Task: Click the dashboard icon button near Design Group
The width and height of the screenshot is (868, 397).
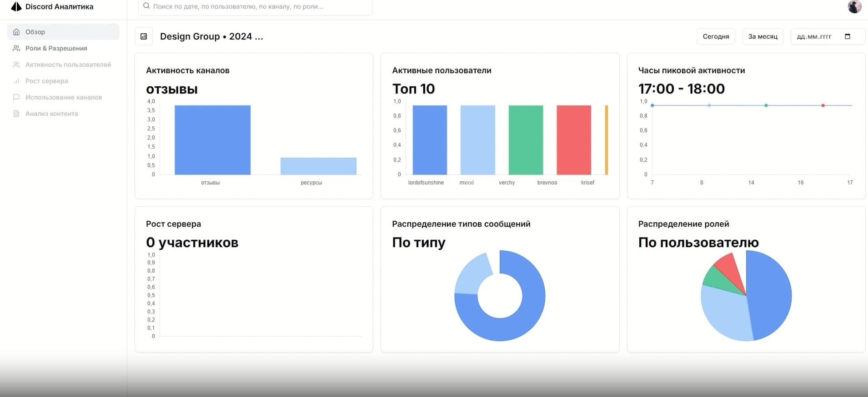Action: point(144,36)
